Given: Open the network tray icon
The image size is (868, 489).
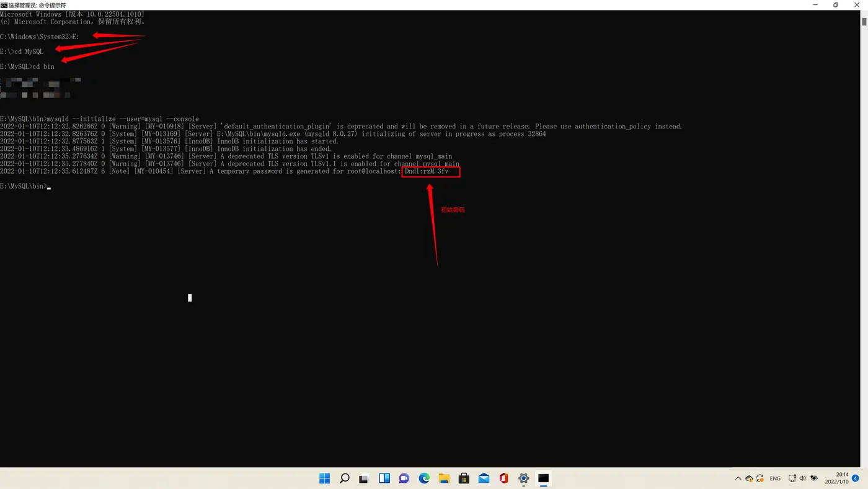Looking at the screenshot, I should (x=792, y=478).
